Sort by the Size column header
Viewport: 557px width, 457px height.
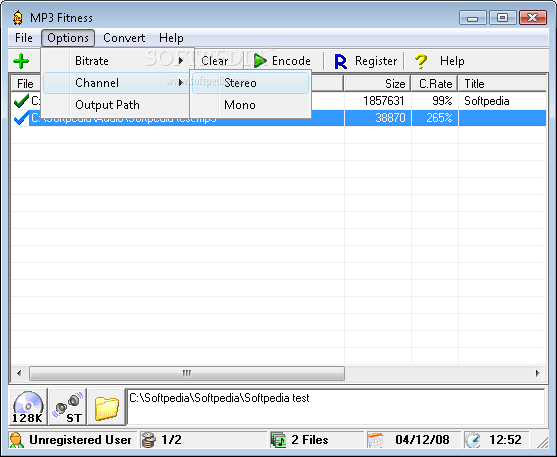(x=377, y=84)
